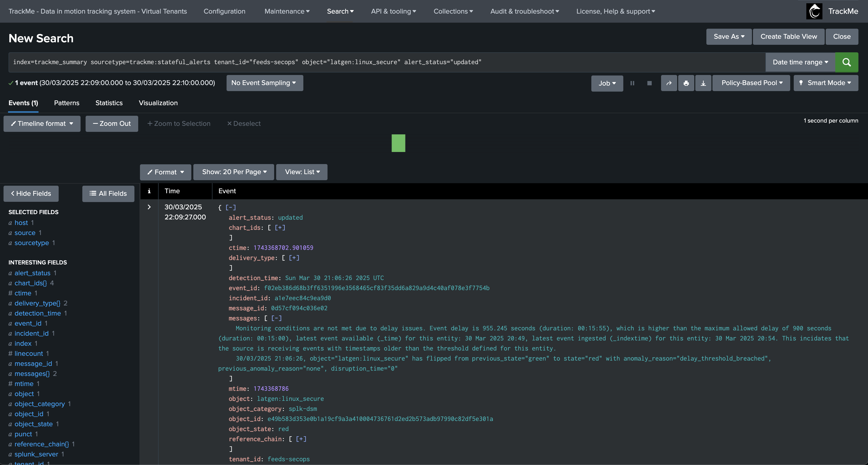This screenshot has width=868, height=465.
Task: Click the event_id hash value
Action: pyautogui.click(x=377, y=288)
